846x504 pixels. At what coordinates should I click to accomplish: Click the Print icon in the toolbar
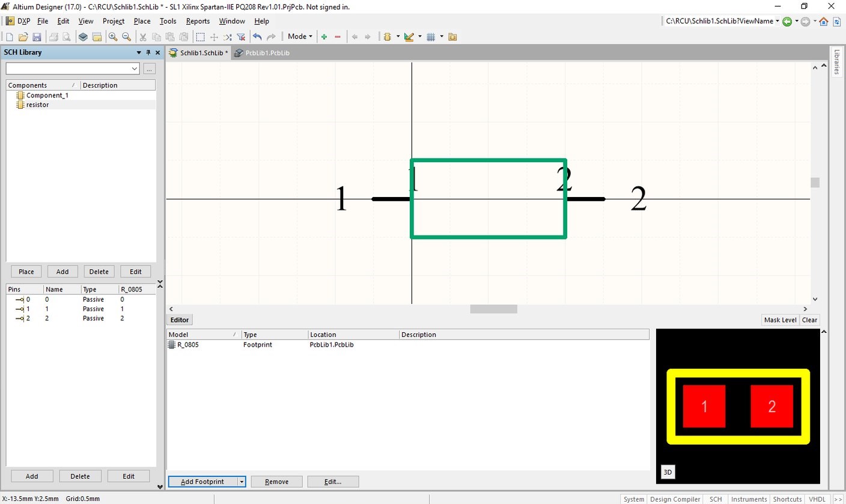[x=54, y=37]
